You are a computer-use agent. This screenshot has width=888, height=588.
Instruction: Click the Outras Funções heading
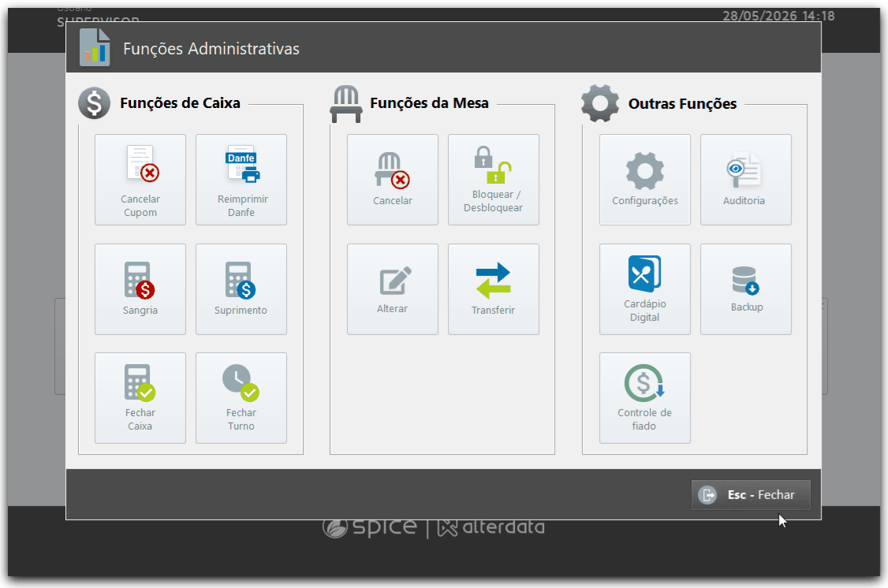(682, 103)
